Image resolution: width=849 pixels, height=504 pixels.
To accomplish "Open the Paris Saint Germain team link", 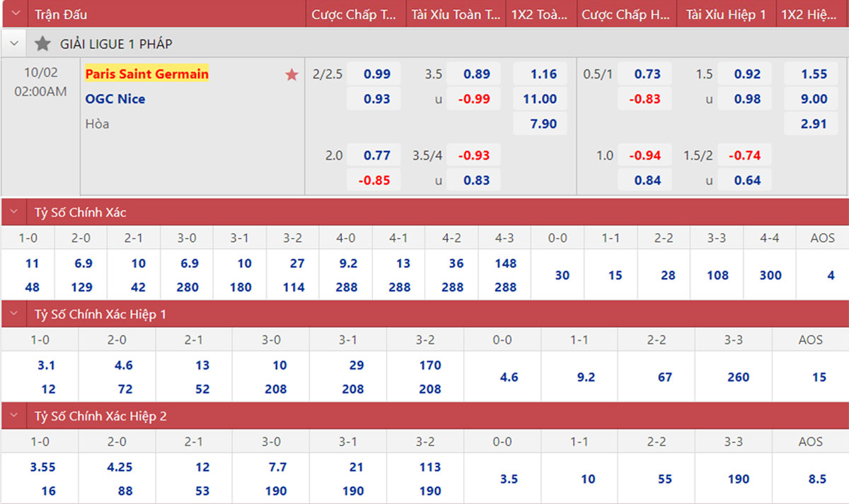I will point(146,74).
